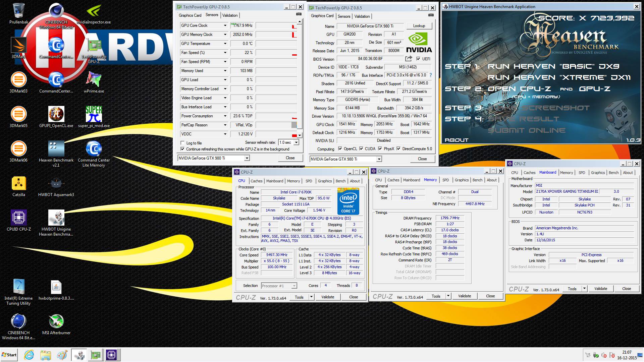Expand GPU Memory Clock sensor dropdown
Viewport: 644px width, 362px height.
click(225, 35)
